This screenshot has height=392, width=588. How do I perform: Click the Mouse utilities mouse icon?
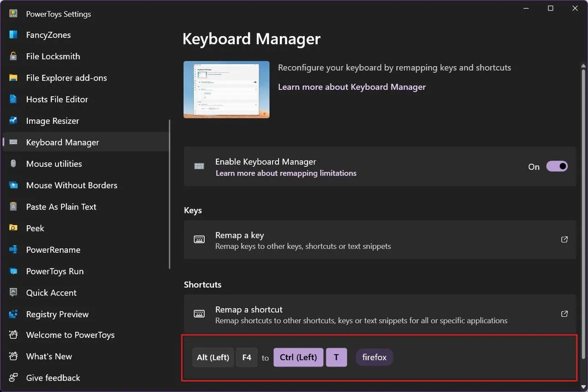(x=13, y=164)
